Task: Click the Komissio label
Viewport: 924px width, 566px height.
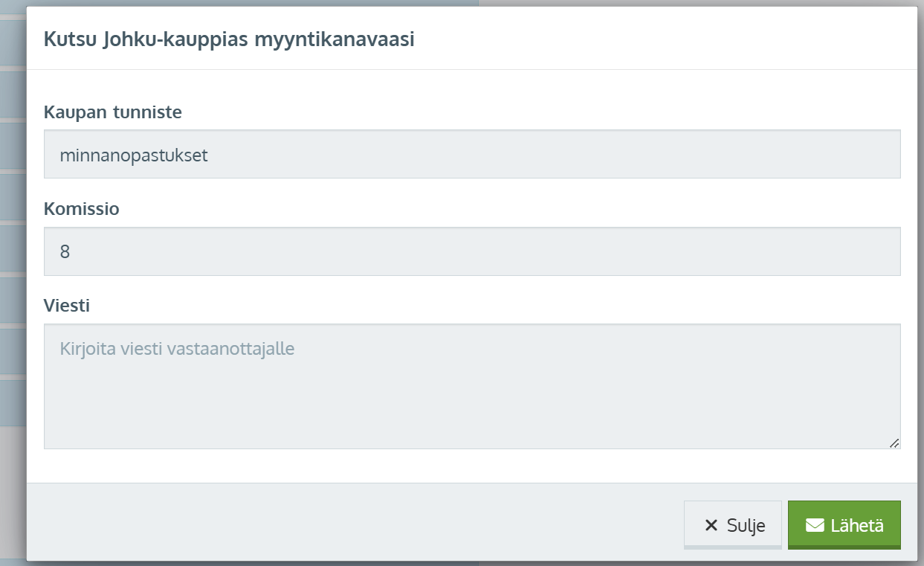Action: tap(82, 209)
